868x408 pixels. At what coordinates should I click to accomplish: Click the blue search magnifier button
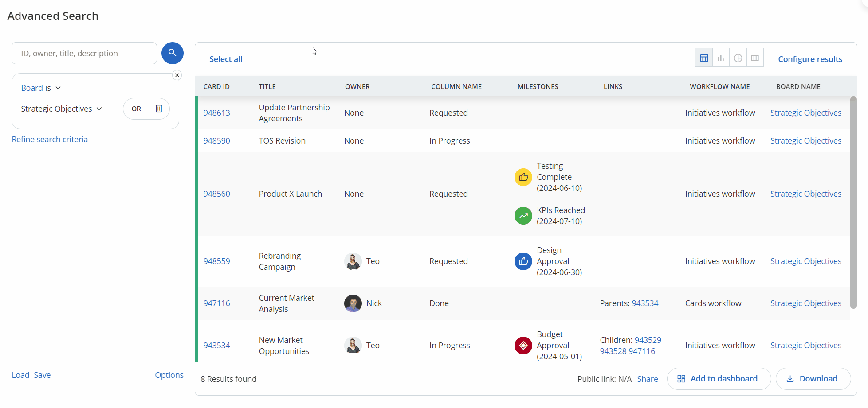pyautogui.click(x=172, y=53)
